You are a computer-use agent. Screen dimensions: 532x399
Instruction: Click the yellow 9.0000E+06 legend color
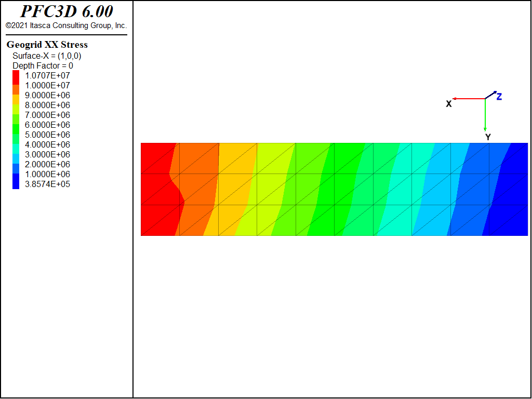tap(16, 99)
